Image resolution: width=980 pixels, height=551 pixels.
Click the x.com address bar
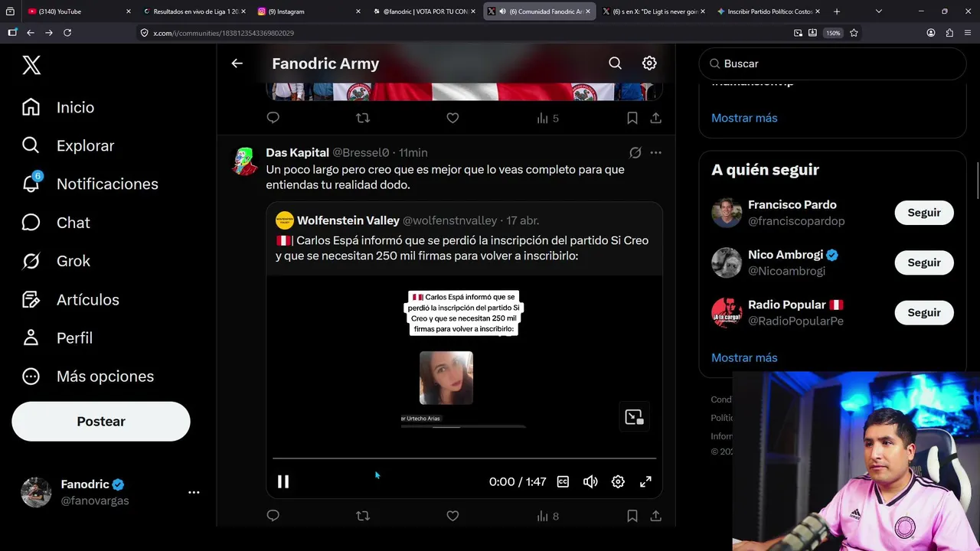[459, 33]
